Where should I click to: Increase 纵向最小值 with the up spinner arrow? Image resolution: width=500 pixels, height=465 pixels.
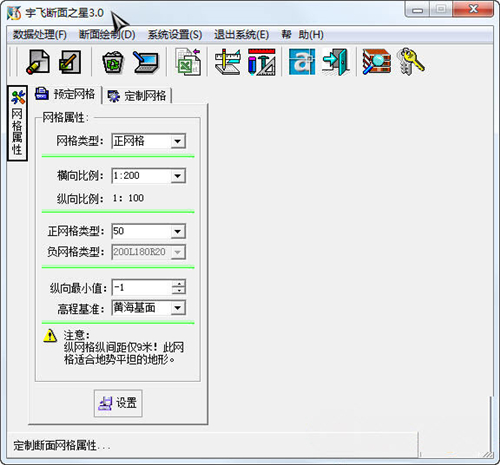(179, 284)
